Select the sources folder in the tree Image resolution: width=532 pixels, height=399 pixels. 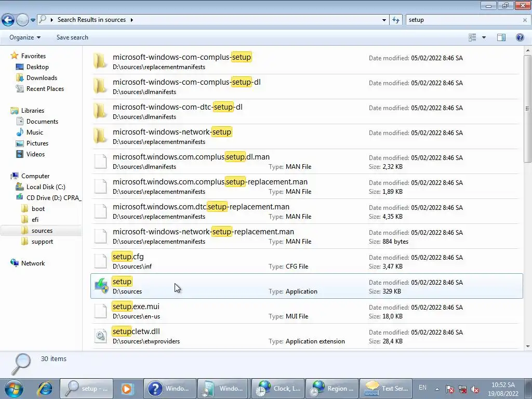coord(42,231)
